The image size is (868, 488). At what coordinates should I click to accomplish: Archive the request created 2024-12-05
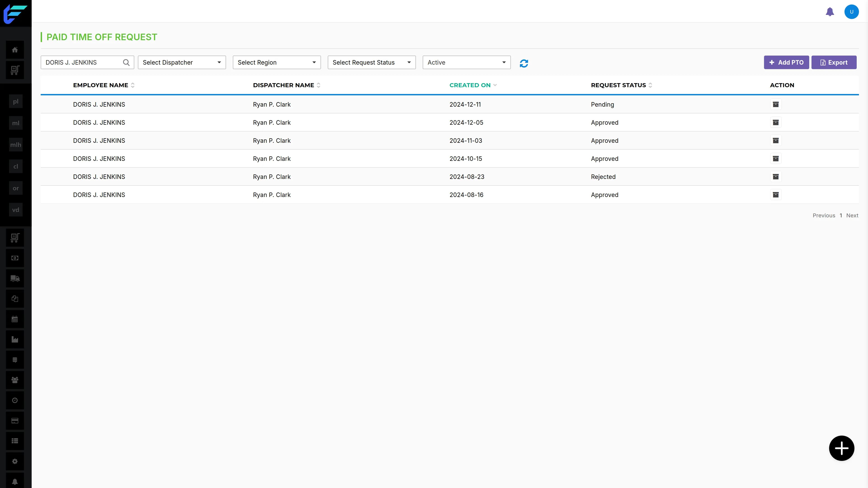point(776,123)
